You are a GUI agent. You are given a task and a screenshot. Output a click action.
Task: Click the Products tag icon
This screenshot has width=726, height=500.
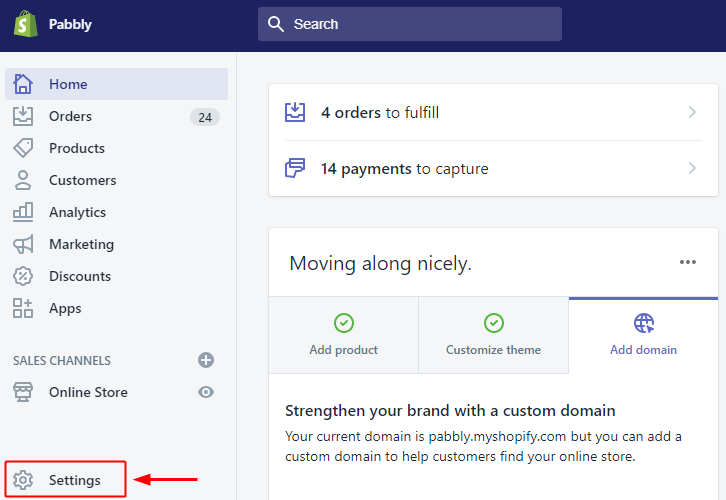pos(23,148)
